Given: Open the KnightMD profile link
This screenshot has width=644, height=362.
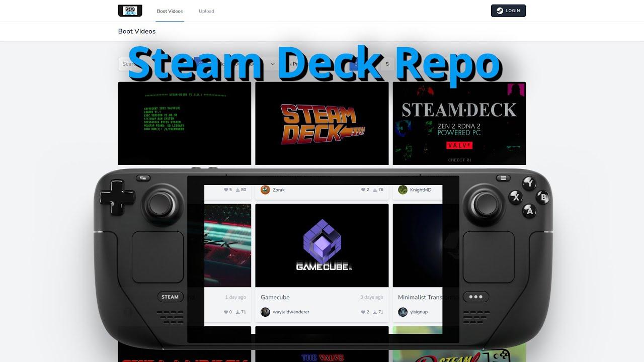Looking at the screenshot, I should click(421, 190).
